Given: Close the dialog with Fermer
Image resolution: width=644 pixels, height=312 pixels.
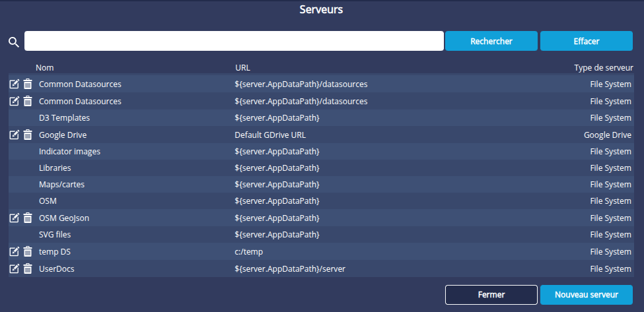Looking at the screenshot, I should tap(491, 295).
